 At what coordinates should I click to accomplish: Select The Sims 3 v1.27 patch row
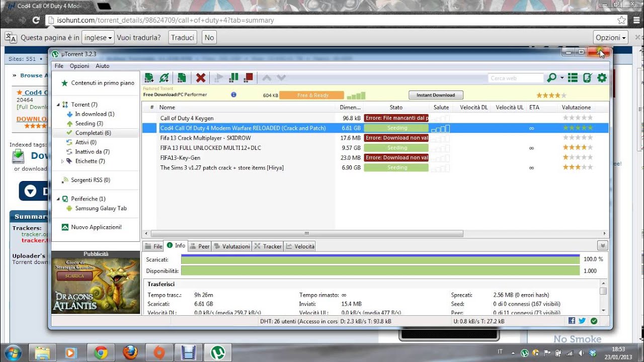(375, 167)
